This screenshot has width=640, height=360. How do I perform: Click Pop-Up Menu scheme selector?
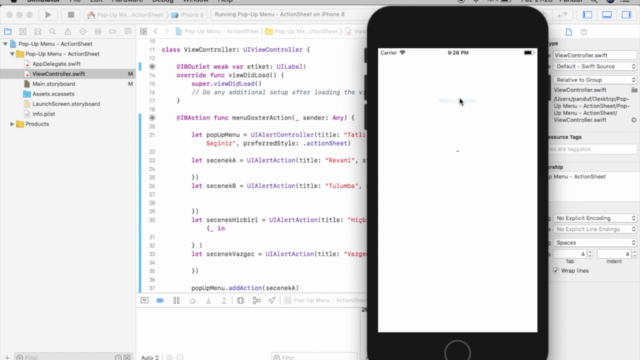tap(126, 15)
